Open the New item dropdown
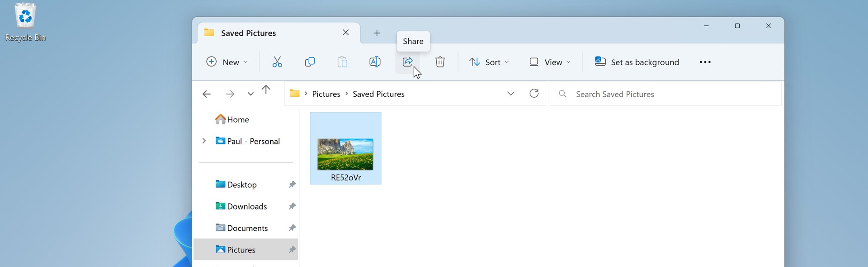868x267 pixels. pos(227,62)
